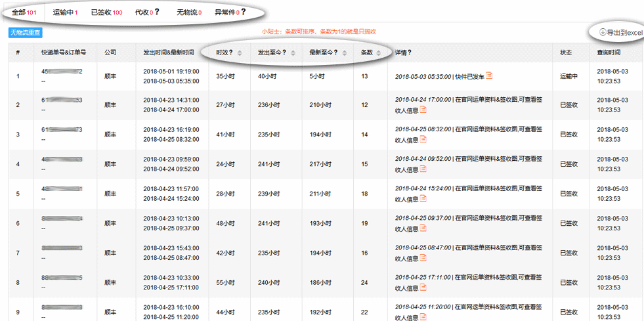Show the 已签收 100 tab

[106, 12]
